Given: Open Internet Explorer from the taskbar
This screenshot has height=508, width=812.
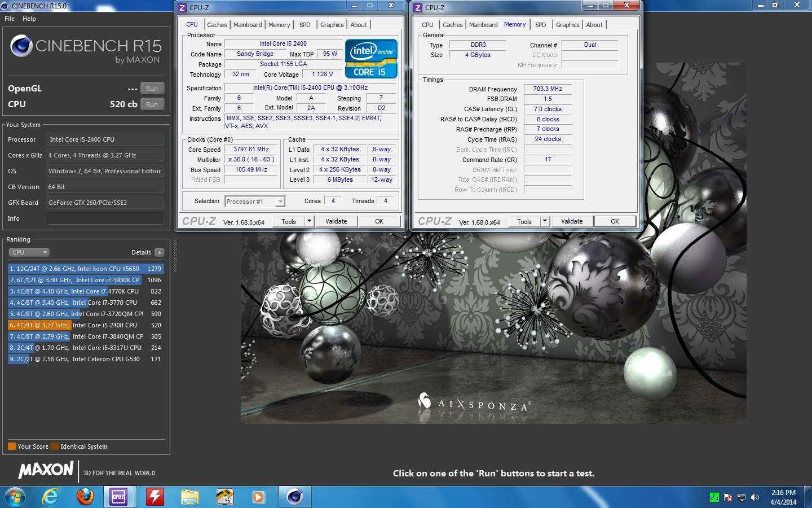Looking at the screenshot, I should click(x=51, y=497).
